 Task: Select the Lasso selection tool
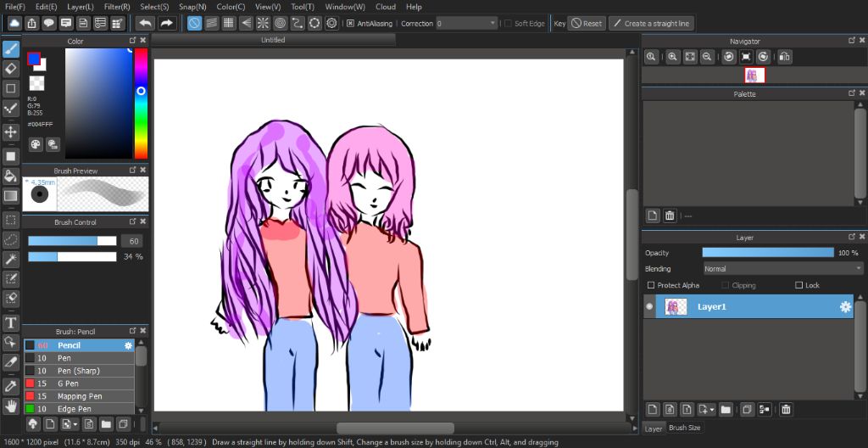click(x=10, y=239)
